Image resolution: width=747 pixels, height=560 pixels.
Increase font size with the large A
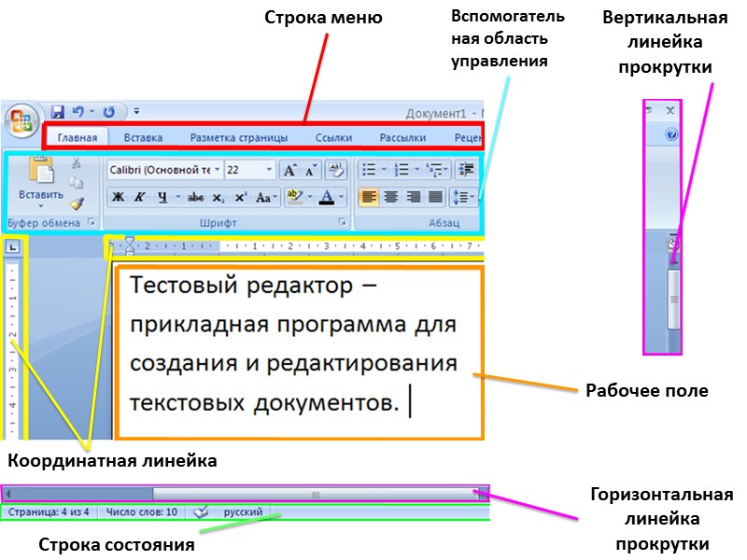[289, 170]
